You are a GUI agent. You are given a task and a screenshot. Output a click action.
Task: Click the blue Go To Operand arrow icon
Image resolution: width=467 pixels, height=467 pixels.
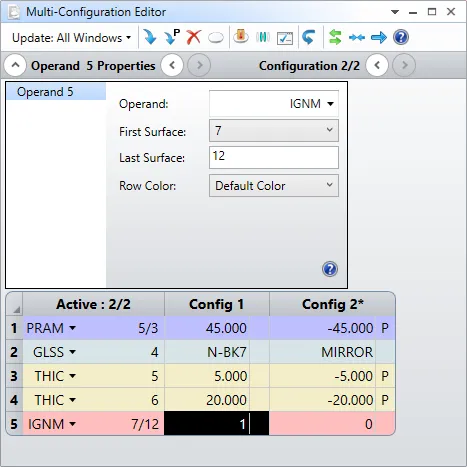click(379, 37)
